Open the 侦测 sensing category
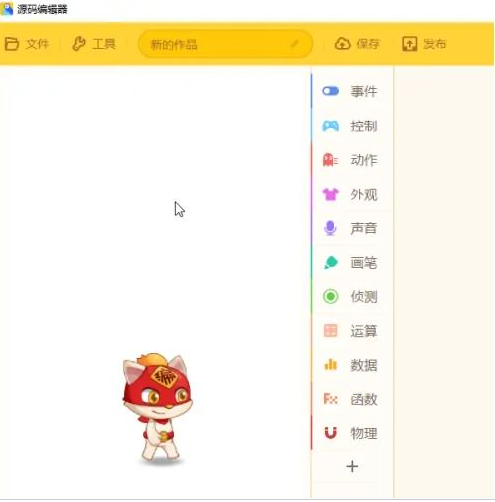 click(350, 296)
